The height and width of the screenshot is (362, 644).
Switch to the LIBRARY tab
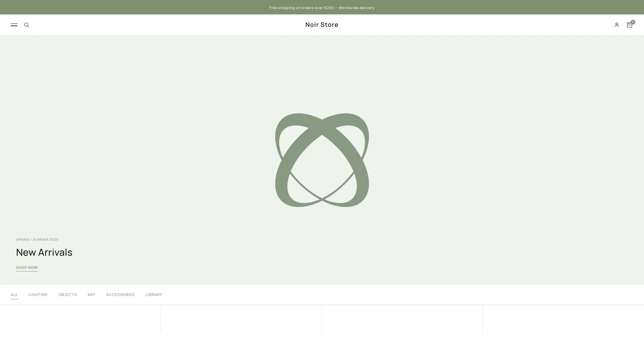point(154,295)
